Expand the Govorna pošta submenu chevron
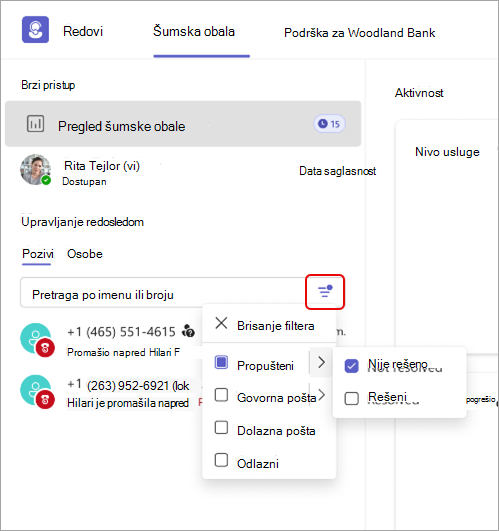This screenshot has width=499, height=531. pos(321,395)
